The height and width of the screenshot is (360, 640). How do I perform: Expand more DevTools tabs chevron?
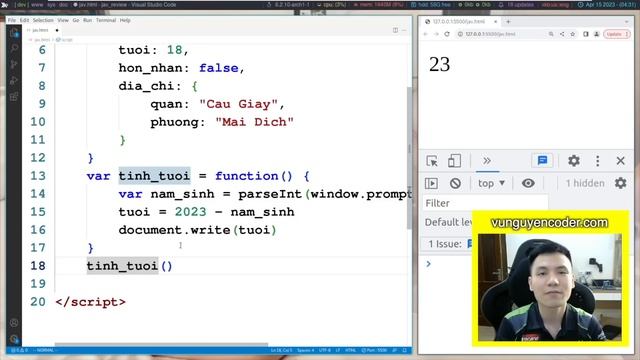point(487,160)
